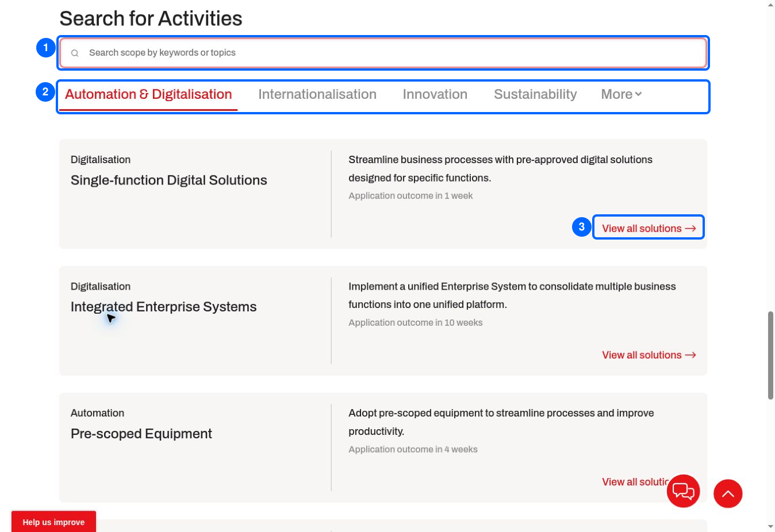This screenshot has width=775, height=532.
Task: Select the Automation & Digitalisation tab
Action: coord(148,94)
